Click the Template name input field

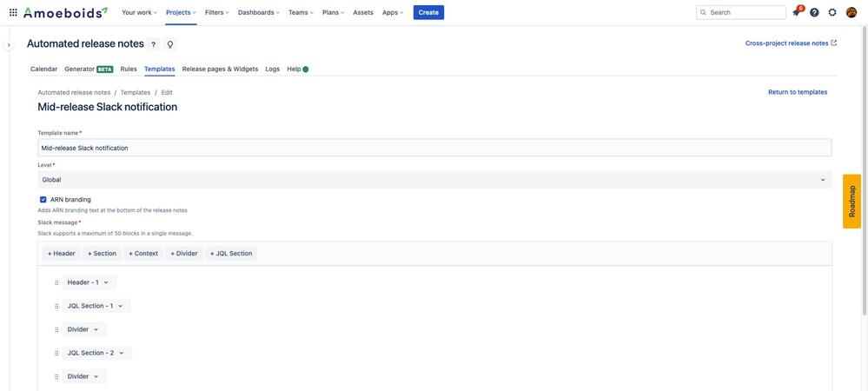tap(434, 148)
